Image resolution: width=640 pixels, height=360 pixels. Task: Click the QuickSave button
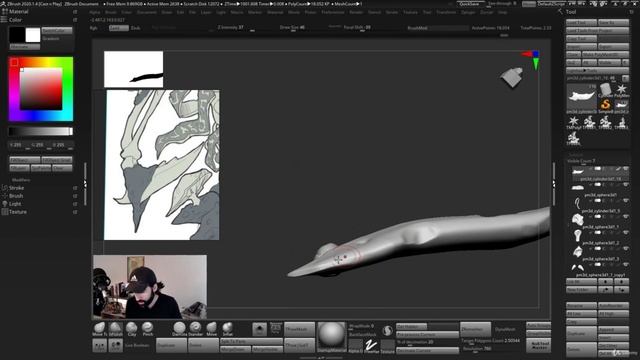(470, 4)
